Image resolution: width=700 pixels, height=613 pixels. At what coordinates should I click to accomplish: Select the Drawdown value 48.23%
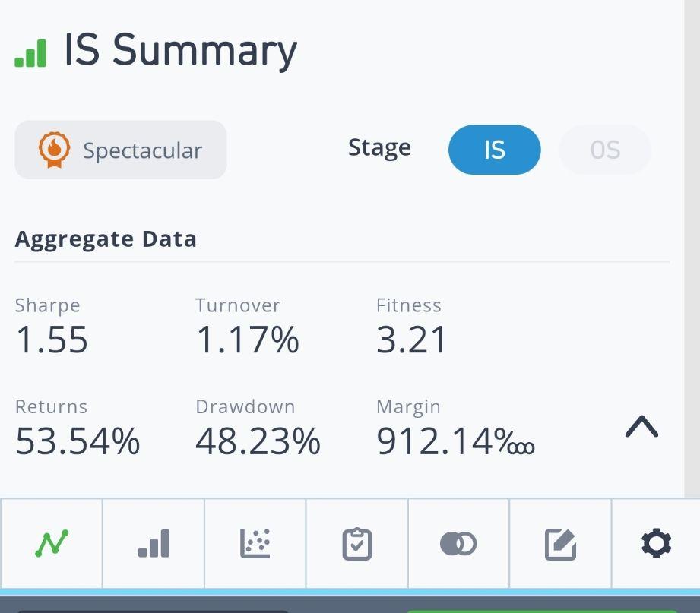(258, 441)
